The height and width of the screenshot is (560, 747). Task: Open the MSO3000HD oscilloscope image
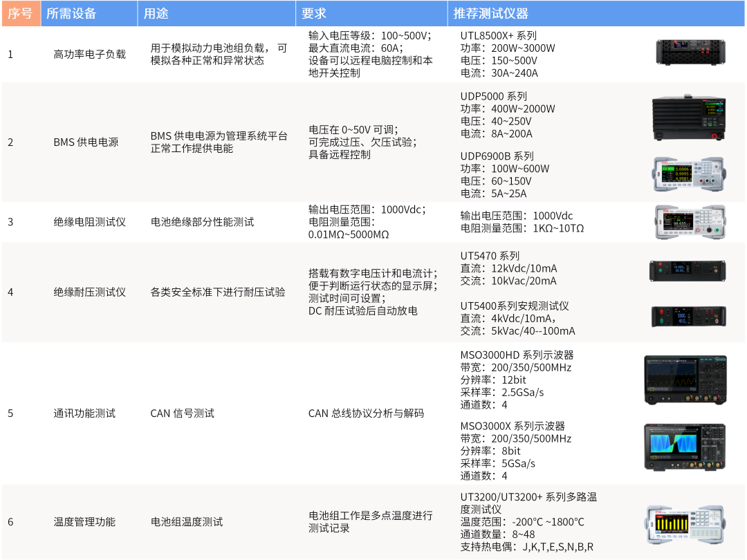tap(685, 380)
